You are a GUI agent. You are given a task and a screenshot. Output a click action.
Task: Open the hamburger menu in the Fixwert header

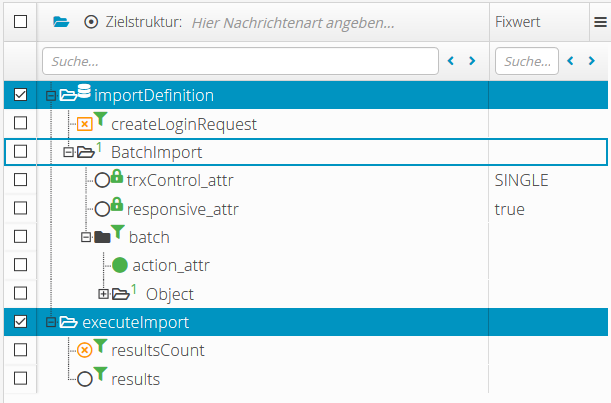pos(599,21)
